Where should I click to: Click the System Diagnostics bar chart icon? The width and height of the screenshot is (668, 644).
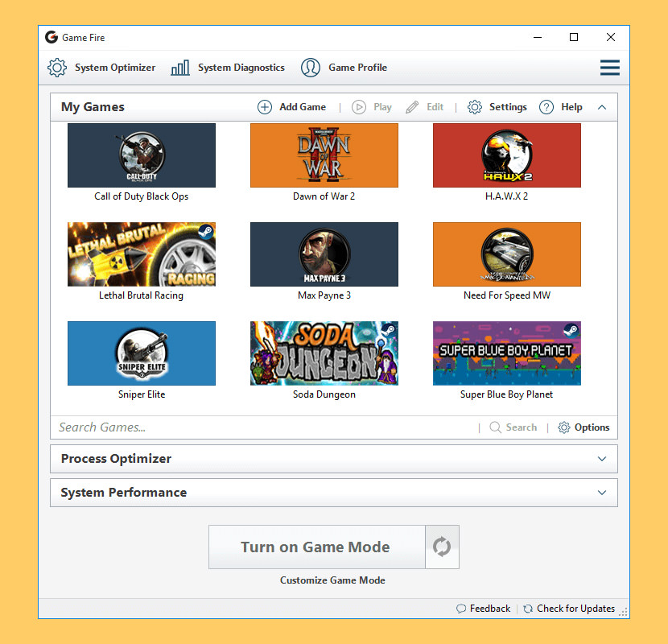click(180, 68)
